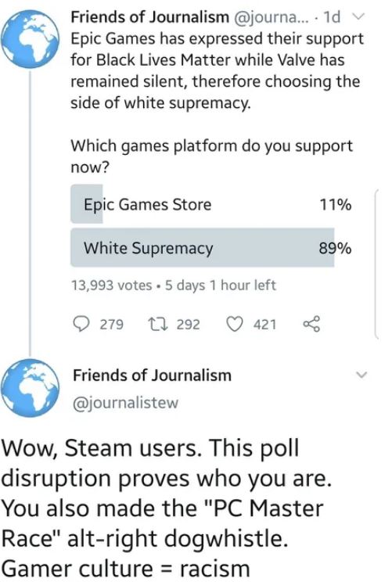
Task: Open the reply icon on the poll tweet
Action: click(x=81, y=324)
